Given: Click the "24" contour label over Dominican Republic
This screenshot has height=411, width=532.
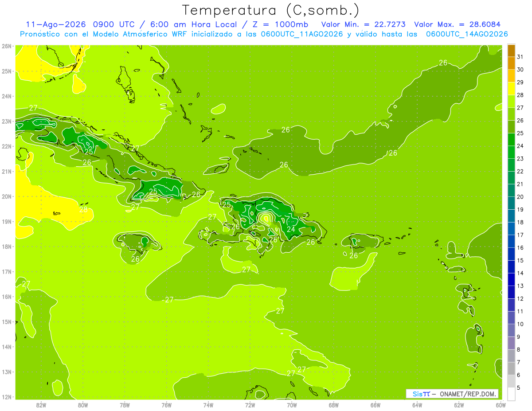Looking at the screenshot, I should point(291,229).
